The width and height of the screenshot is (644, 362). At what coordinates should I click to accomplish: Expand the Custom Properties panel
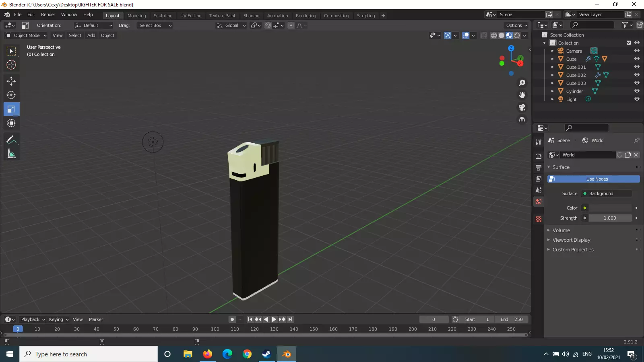pyautogui.click(x=573, y=250)
